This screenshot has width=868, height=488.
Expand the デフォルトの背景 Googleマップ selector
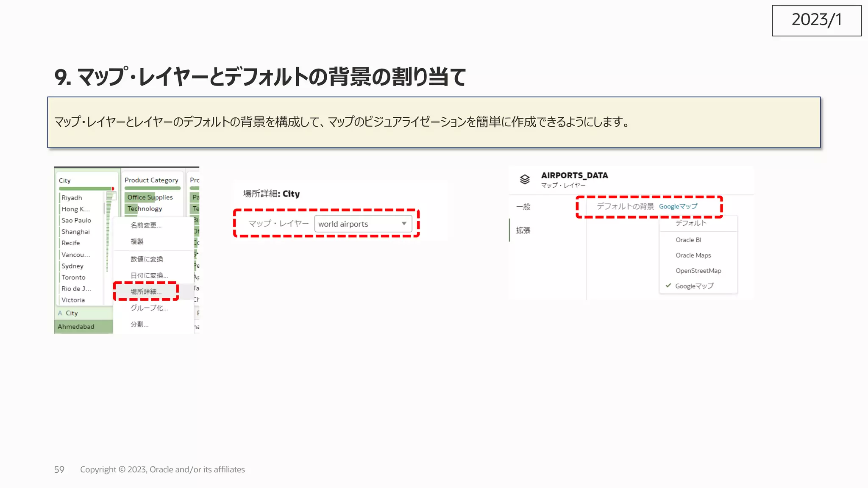(678, 206)
